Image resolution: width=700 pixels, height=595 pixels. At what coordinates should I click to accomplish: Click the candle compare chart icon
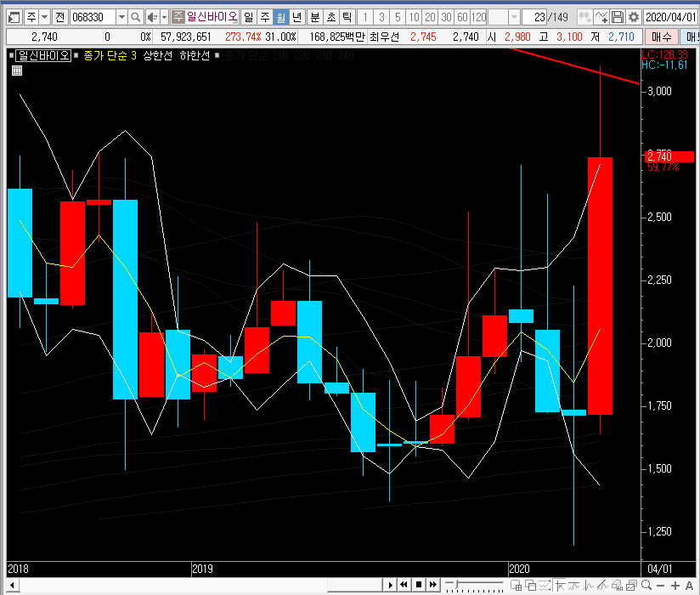pos(584,17)
